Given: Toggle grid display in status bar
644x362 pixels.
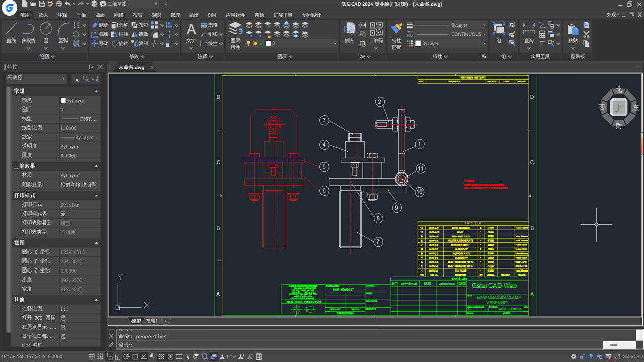Looking at the screenshot, I should 92,357.
